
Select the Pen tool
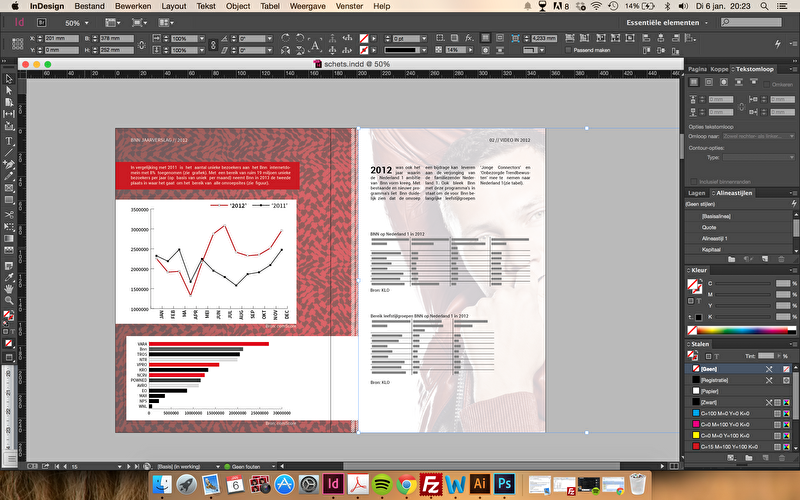9,164
